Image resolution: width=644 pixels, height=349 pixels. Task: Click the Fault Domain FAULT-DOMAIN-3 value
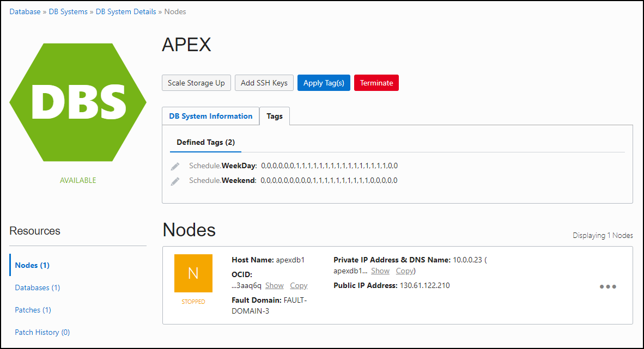point(269,305)
